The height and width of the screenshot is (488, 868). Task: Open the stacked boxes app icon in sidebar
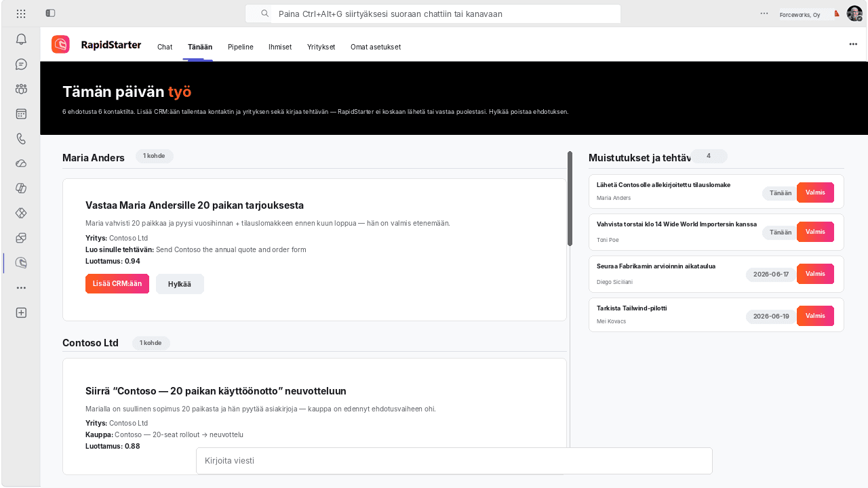coord(21,238)
